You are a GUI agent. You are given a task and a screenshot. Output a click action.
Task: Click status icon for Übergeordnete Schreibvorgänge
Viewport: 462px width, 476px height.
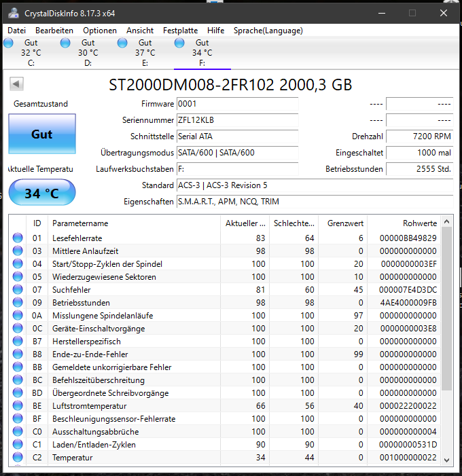[18, 392]
